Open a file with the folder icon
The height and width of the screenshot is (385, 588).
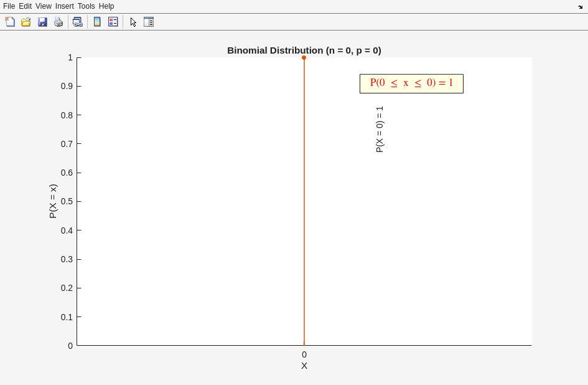click(x=26, y=22)
